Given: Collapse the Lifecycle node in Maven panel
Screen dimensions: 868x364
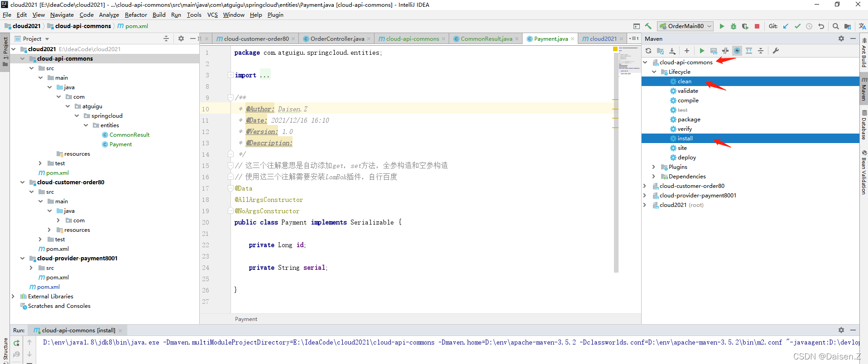Looking at the screenshot, I should pos(654,72).
